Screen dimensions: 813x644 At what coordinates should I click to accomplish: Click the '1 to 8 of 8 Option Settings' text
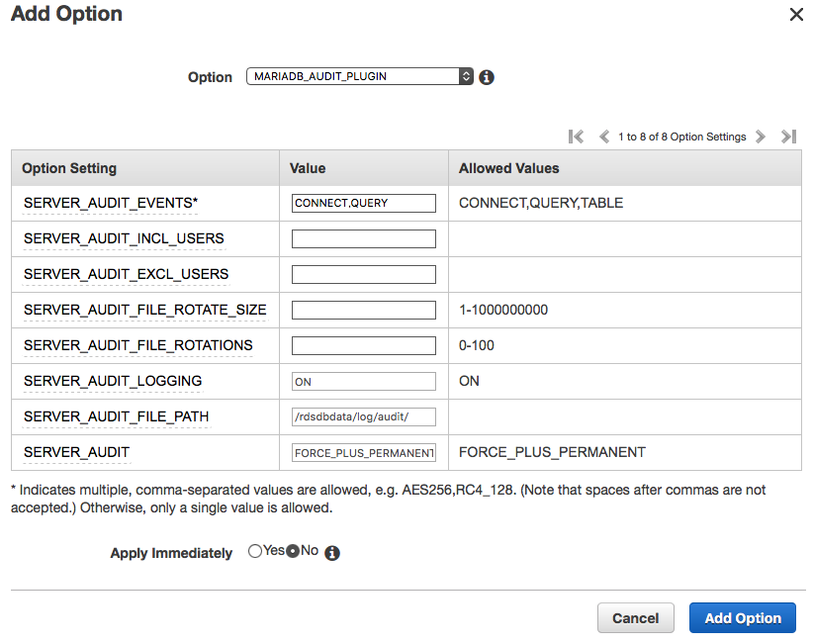(681, 137)
